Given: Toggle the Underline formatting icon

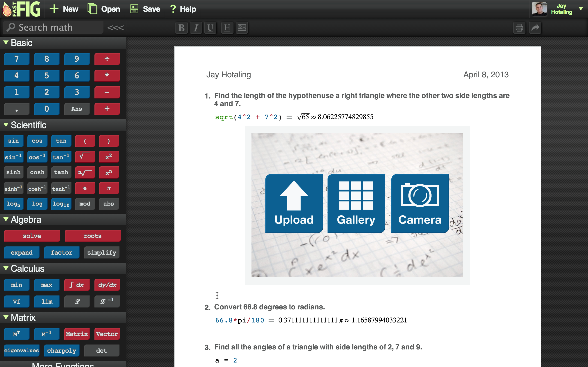Looking at the screenshot, I should (x=210, y=28).
